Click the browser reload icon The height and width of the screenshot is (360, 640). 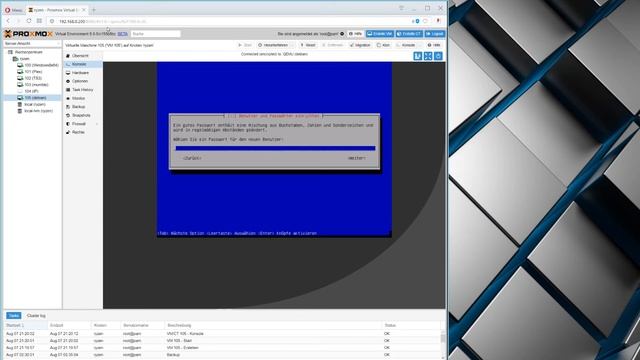click(29, 21)
